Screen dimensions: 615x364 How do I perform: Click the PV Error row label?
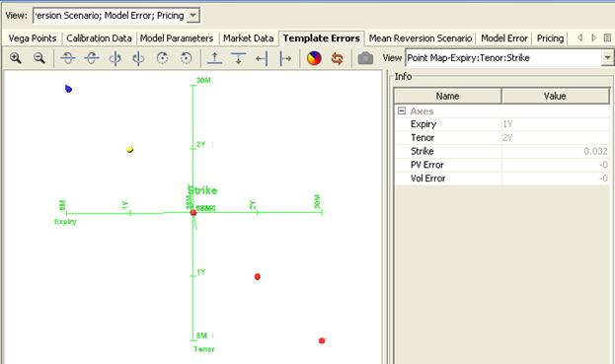(427, 165)
